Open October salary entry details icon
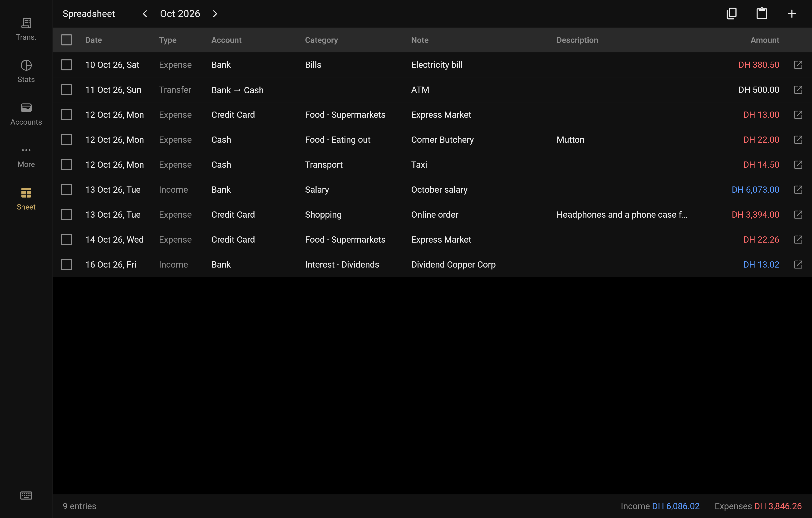Screen dimensions: 812x518 point(798,189)
